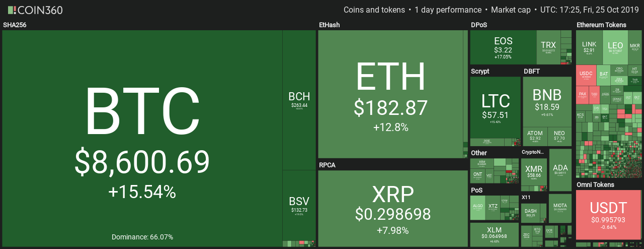Select the DASH tile
Viewport: 644px width, 249px height.
click(x=530, y=213)
